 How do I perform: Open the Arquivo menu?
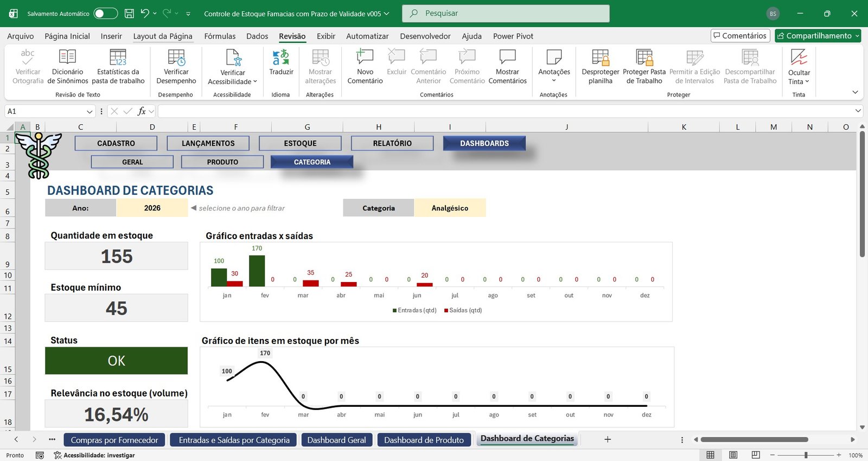(21, 36)
